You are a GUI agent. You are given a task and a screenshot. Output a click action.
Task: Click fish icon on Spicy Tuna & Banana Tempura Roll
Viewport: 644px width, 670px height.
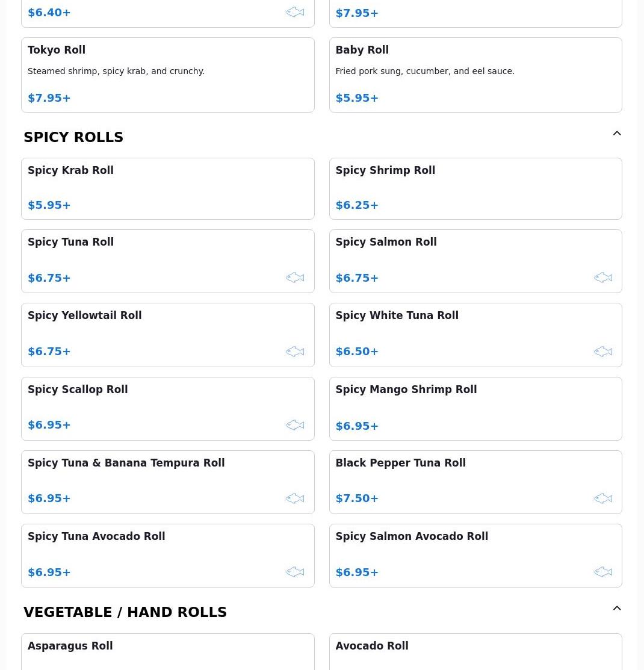click(295, 498)
